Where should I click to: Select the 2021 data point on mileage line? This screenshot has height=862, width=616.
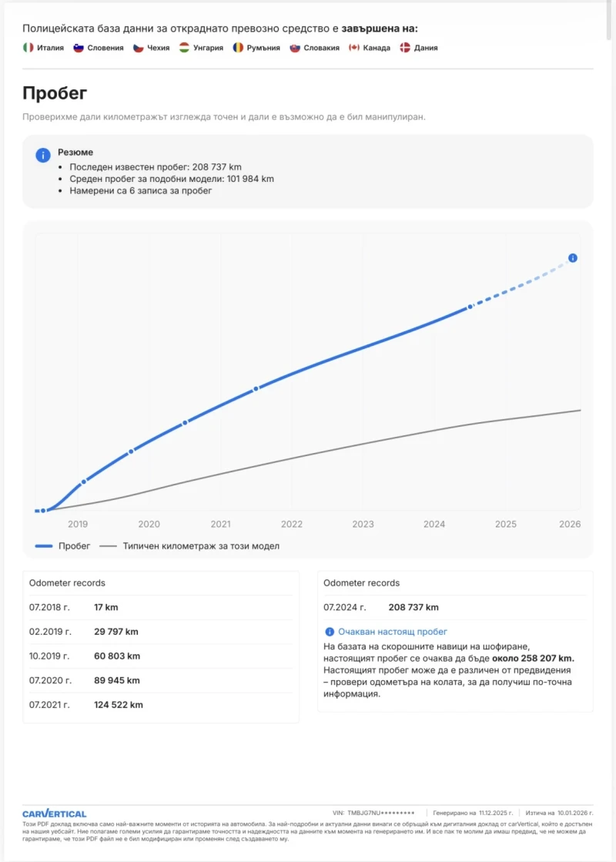click(x=256, y=389)
